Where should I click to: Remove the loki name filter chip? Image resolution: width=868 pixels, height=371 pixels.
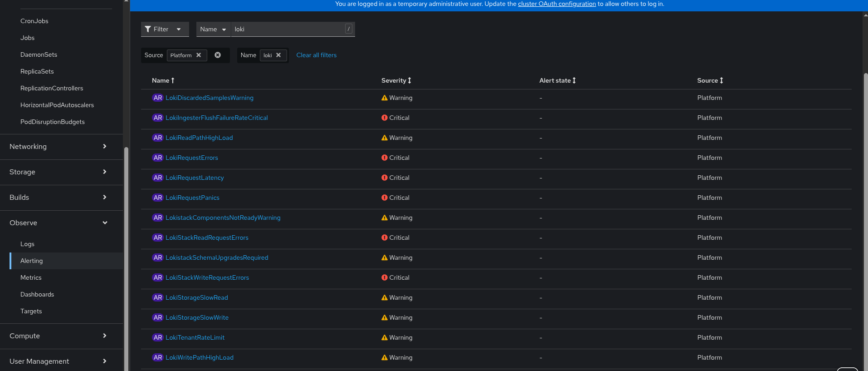pyautogui.click(x=278, y=55)
